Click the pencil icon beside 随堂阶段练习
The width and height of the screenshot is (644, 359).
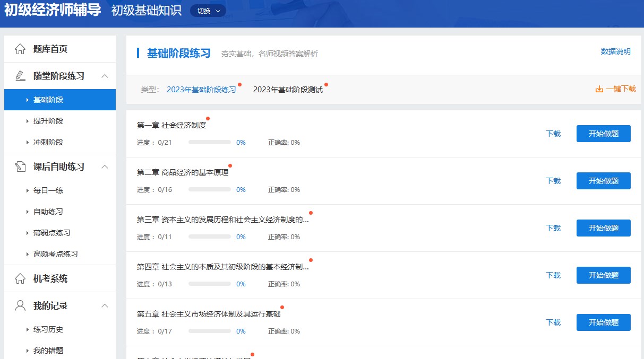[20, 76]
